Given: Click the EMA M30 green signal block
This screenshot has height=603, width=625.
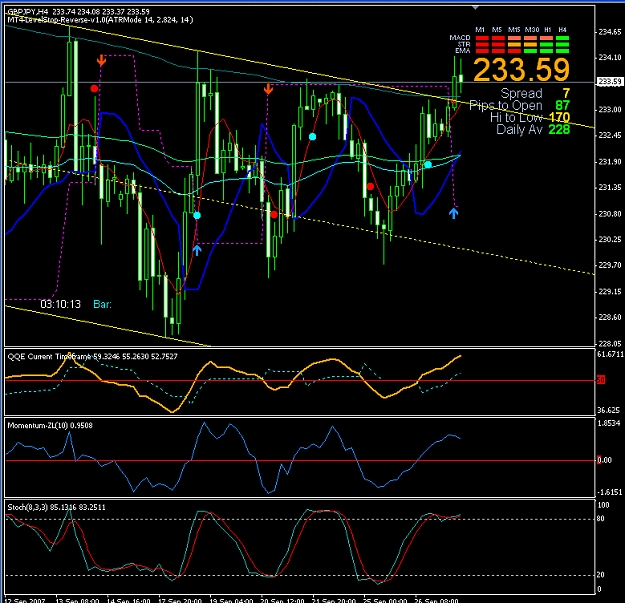Looking at the screenshot, I should [530, 51].
